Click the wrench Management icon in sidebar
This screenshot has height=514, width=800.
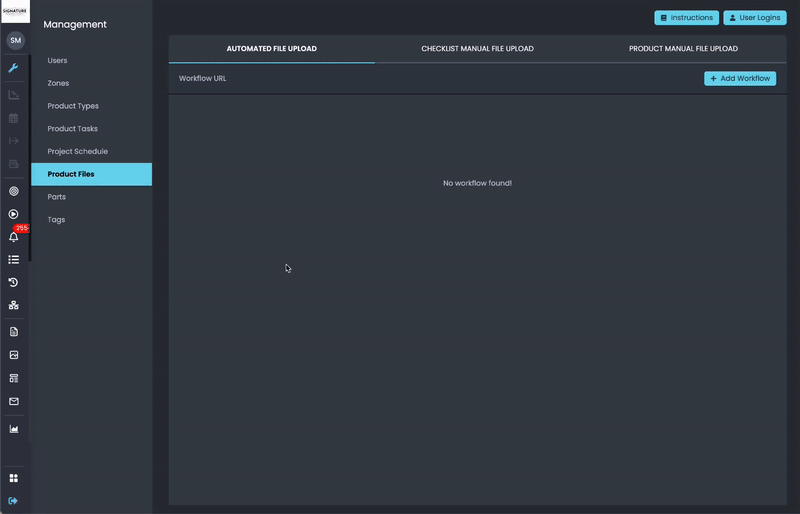[14, 68]
